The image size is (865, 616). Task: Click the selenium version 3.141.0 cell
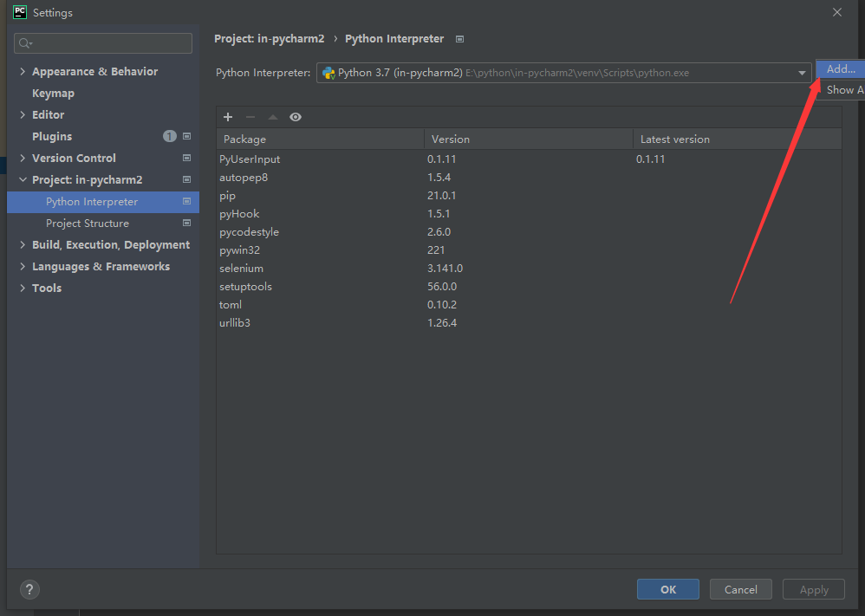click(x=446, y=268)
